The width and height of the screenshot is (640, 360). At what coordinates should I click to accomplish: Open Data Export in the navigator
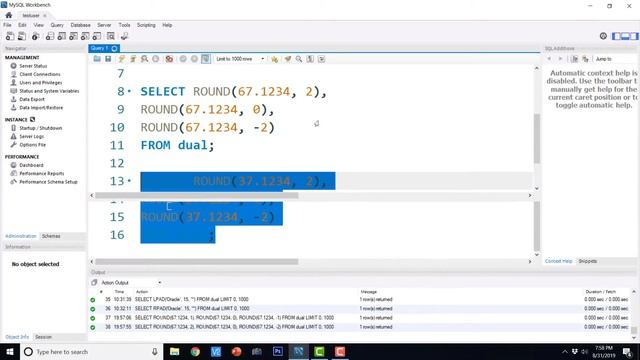[x=32, y=99]
